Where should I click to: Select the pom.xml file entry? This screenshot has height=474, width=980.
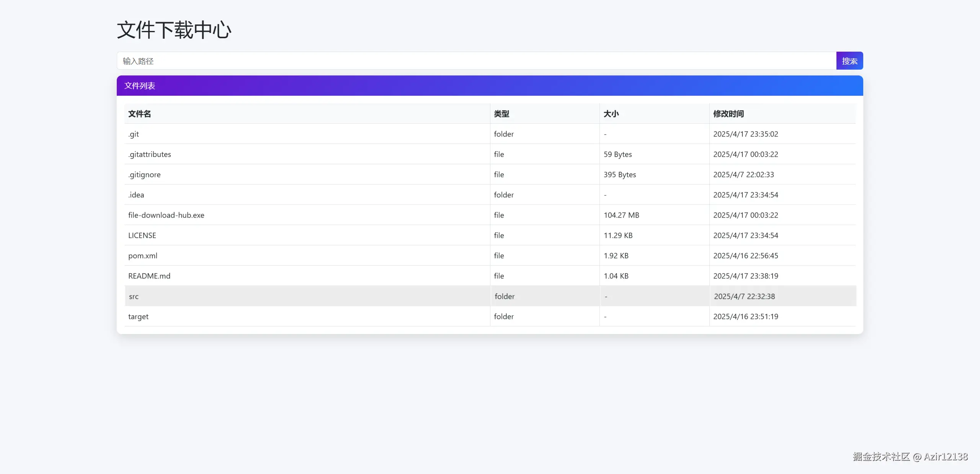pos(143,256)
